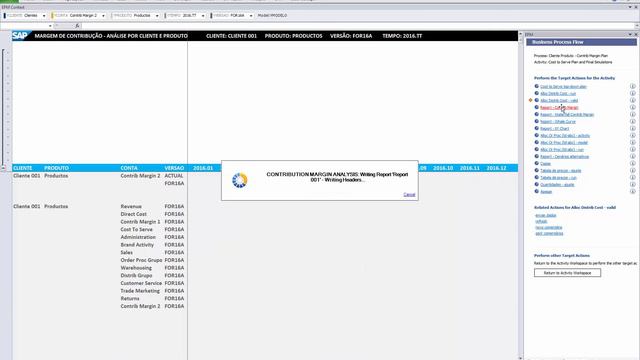Screen dimensions: 640x360
Task: Close the EPM side pane
Action: pos(636,34)
